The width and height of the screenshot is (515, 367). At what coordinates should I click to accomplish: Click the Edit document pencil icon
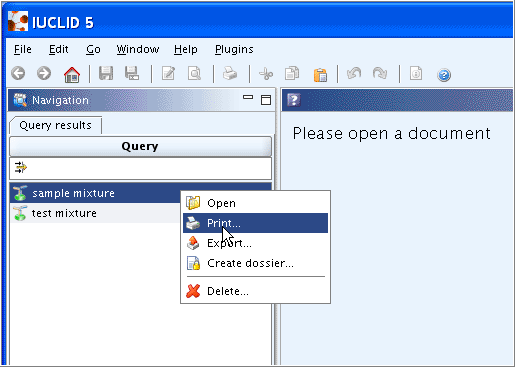(168, 73)
